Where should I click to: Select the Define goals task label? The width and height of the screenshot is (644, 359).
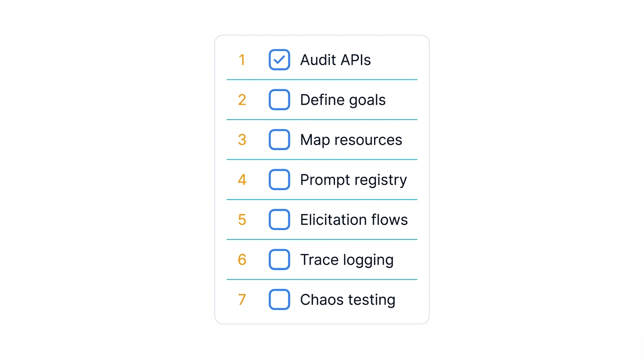[343, 100]
